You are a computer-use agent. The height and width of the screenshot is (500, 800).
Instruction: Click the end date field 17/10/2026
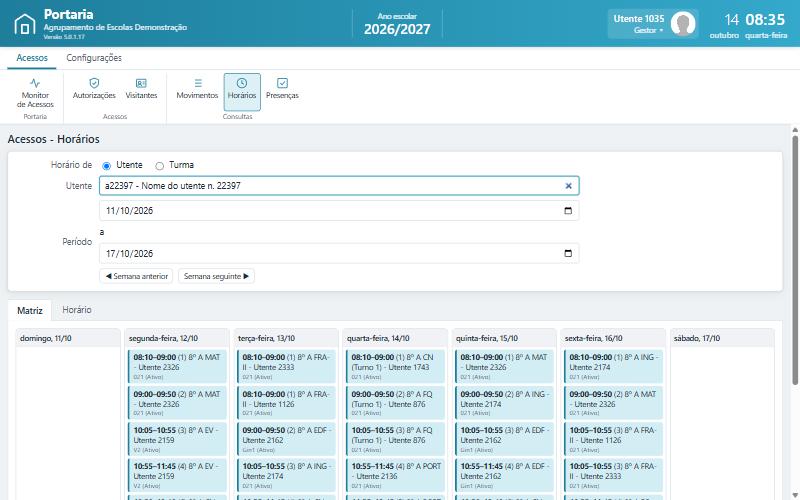(x=339, y=254)
